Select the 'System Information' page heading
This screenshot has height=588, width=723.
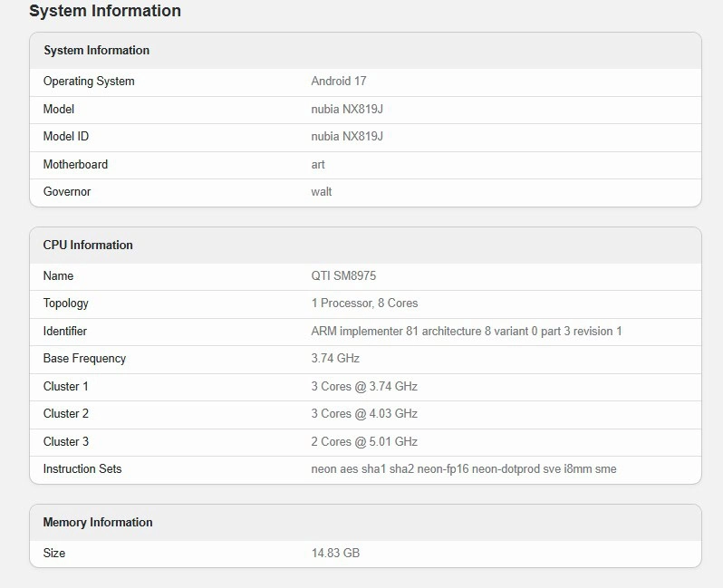point(105,11)
